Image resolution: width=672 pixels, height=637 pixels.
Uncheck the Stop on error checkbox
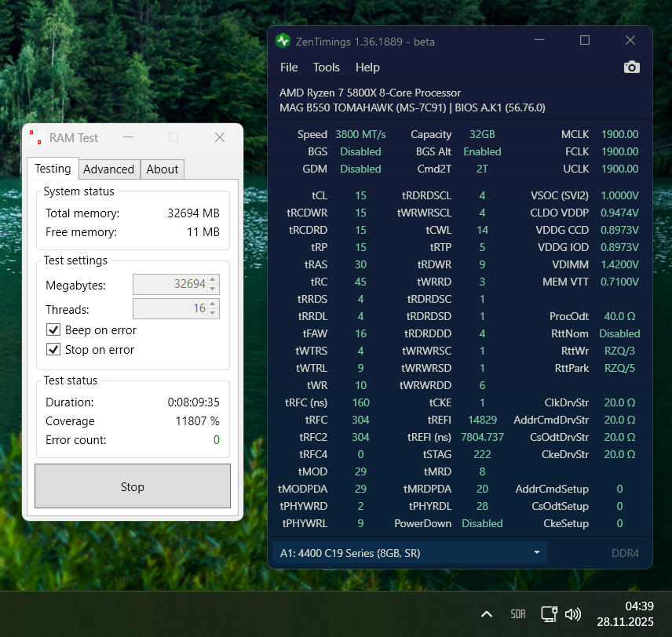[x=53, y=350]
